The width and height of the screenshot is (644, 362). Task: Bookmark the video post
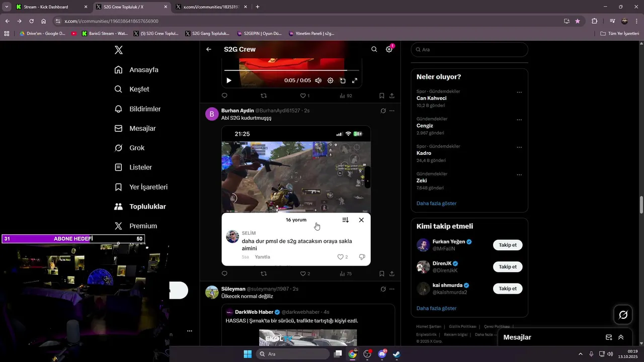(382, 96)
